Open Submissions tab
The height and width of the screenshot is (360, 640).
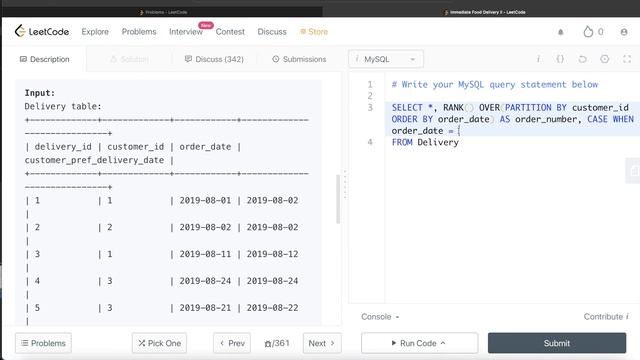pos(299,59)
